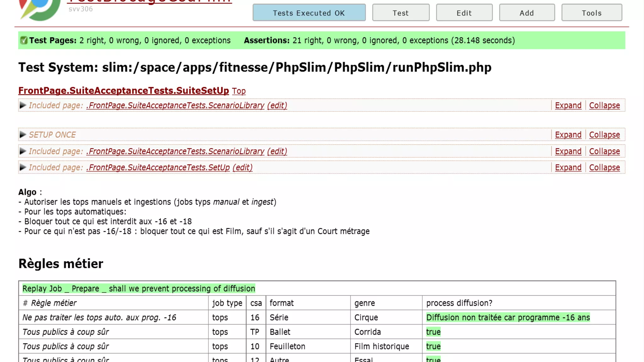644x362 pixels.
Task: Open FrontPage.SuiteAcceptanceTests.SuiteSetUp link
Action: coord(124,90)
